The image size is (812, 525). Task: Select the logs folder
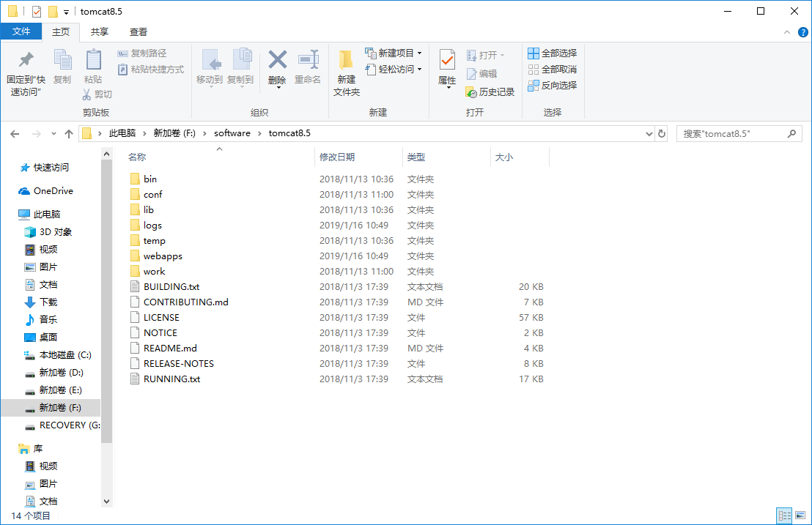tap(146, 225)
